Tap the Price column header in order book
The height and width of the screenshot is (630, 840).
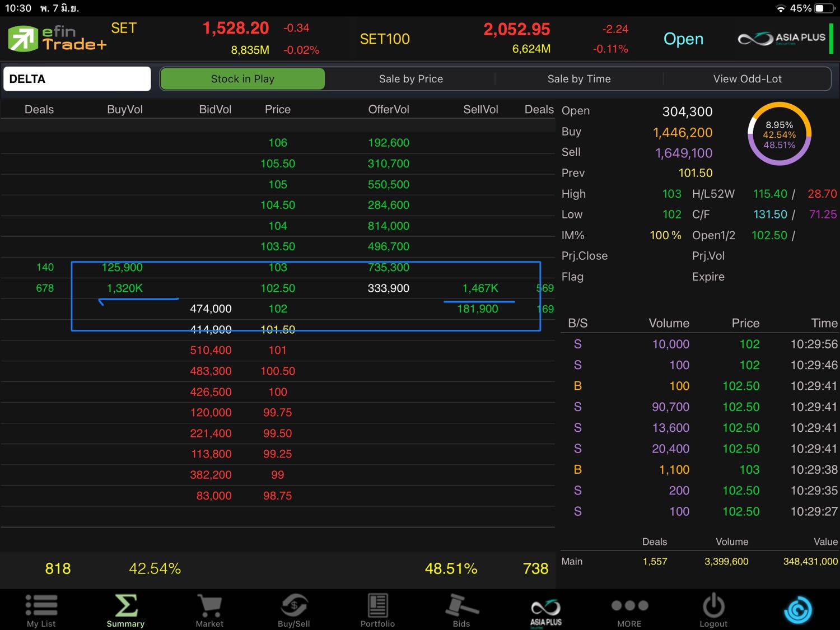click(x=278, y=109)
